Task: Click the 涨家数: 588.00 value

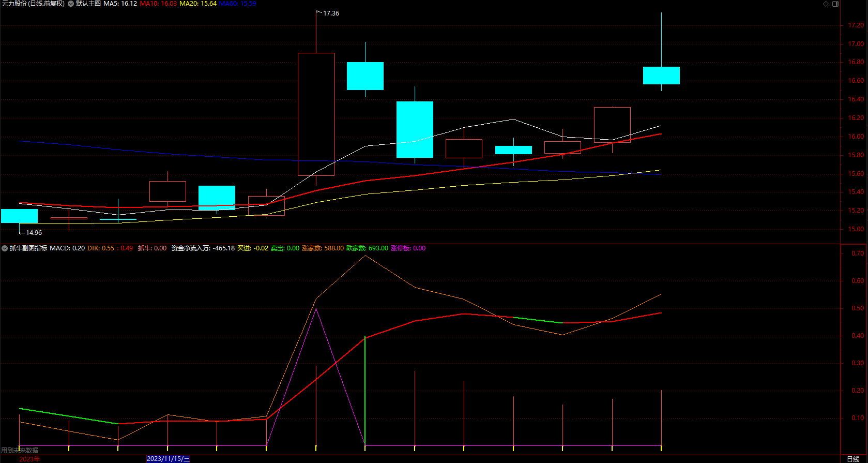Action: [323, 248]
